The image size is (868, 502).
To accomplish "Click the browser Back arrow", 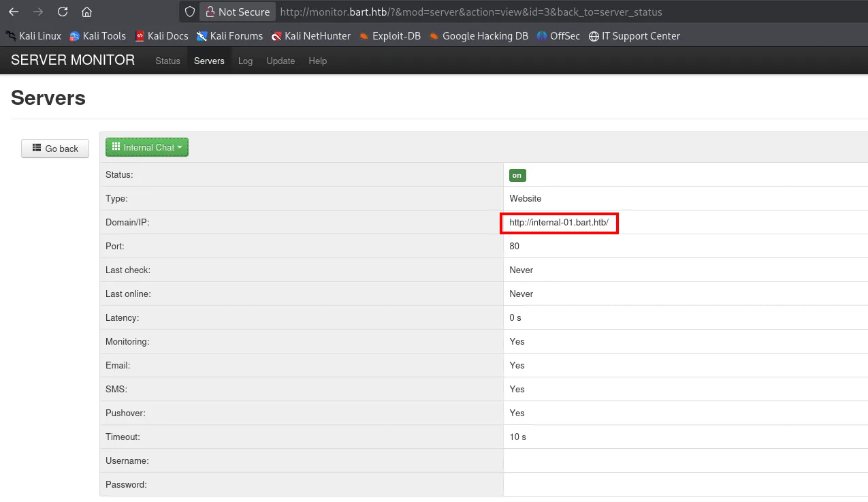I will 14,12.
